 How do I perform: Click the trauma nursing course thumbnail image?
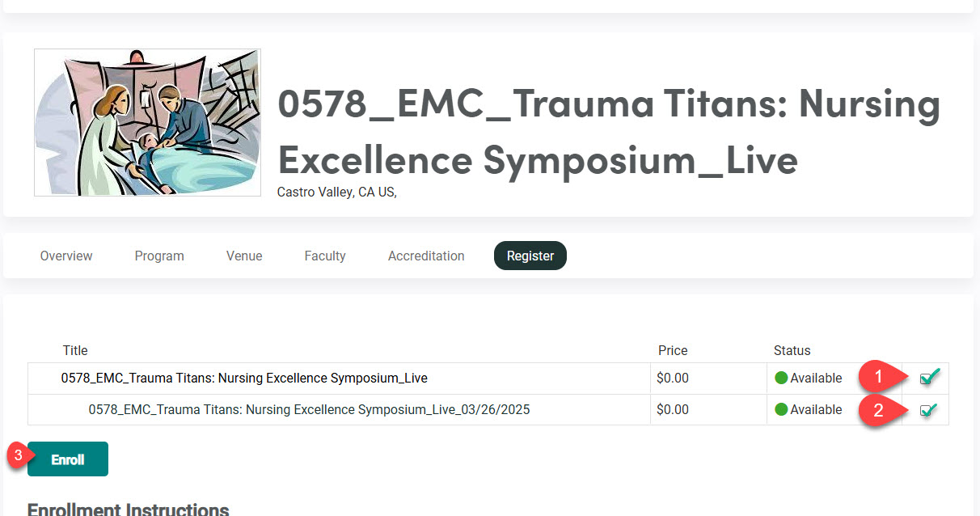[147, 122]
